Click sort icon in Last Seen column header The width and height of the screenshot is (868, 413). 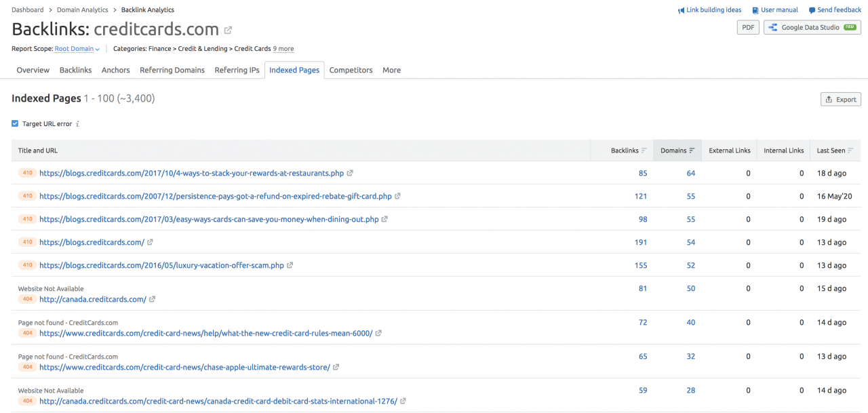coord(851,151)
